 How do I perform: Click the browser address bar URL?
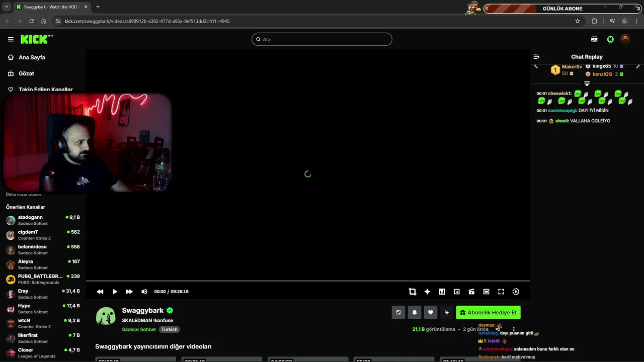click(147, 21)
